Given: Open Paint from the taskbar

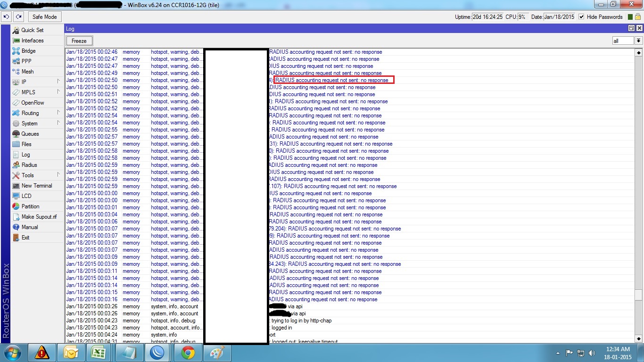Looking at the screenshot, I should 217,353.
